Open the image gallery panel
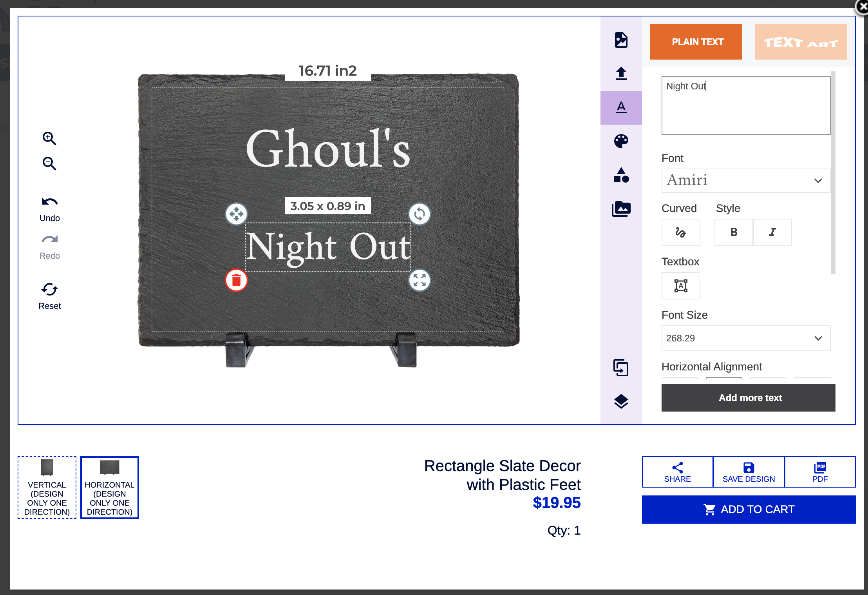 click(x=621, y=209)
